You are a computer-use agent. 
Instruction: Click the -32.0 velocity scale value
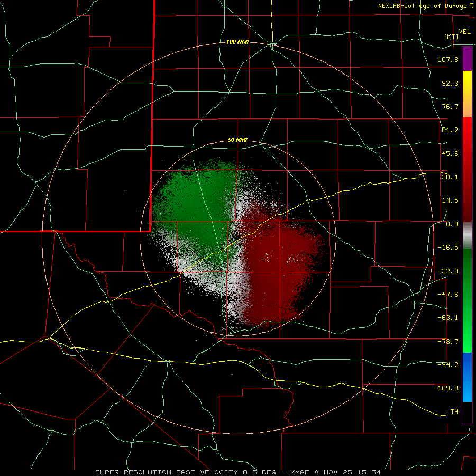point(448,271)
